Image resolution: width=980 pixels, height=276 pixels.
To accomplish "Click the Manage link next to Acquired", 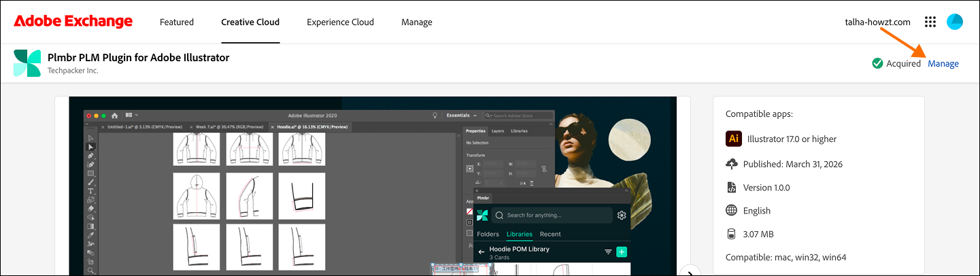I will click(943, 63).
